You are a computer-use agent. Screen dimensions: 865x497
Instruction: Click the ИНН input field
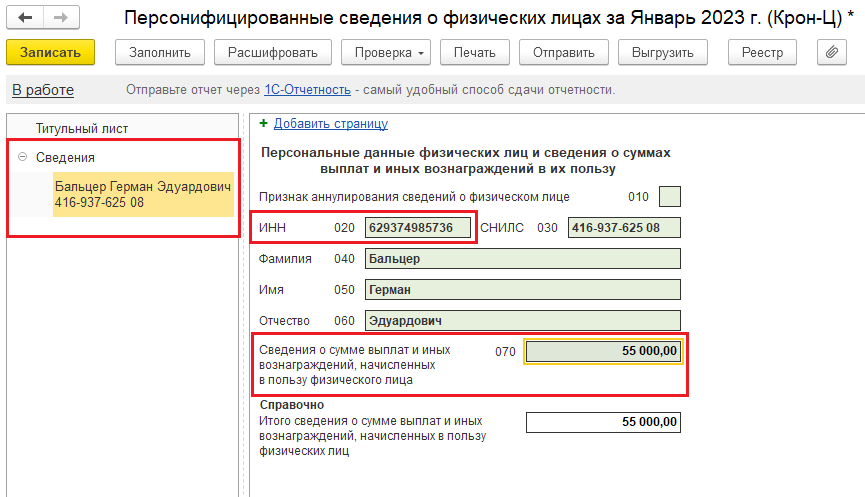[418, 228]
